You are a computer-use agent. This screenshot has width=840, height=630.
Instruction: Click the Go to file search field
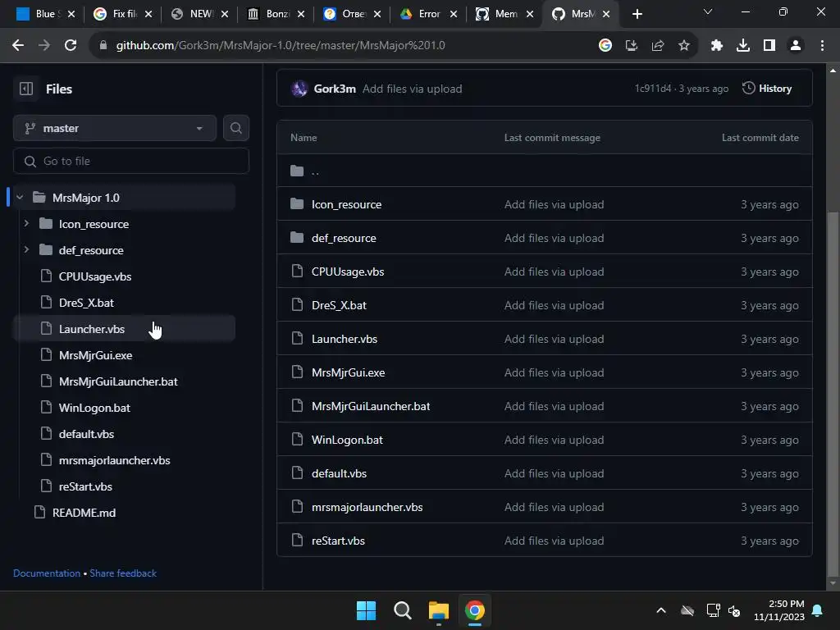(131, 162)
